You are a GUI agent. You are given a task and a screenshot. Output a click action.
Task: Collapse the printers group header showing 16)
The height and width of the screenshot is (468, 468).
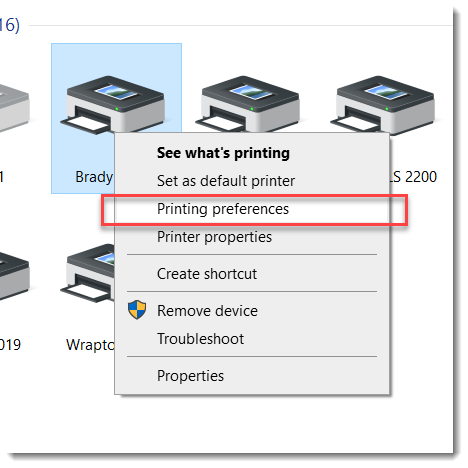pos(10,25)
